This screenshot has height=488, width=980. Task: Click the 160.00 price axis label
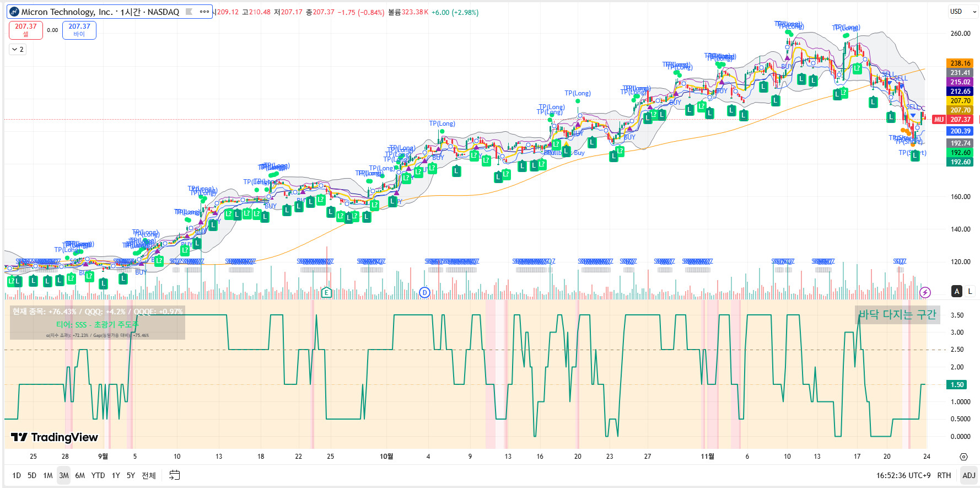coord(960,197)
